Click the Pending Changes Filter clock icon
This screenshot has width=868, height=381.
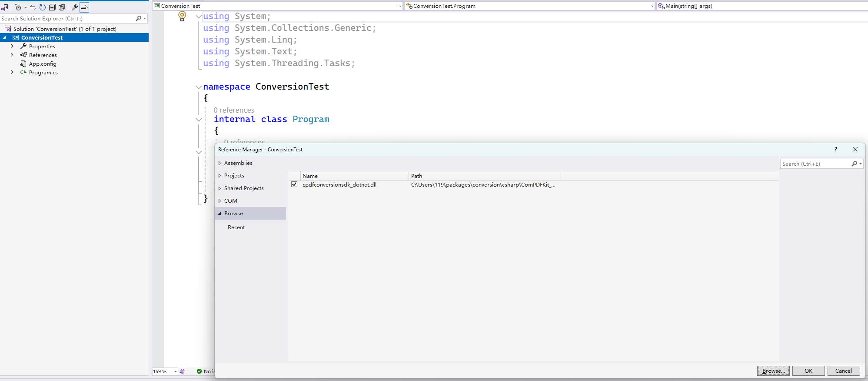[18, 7]
